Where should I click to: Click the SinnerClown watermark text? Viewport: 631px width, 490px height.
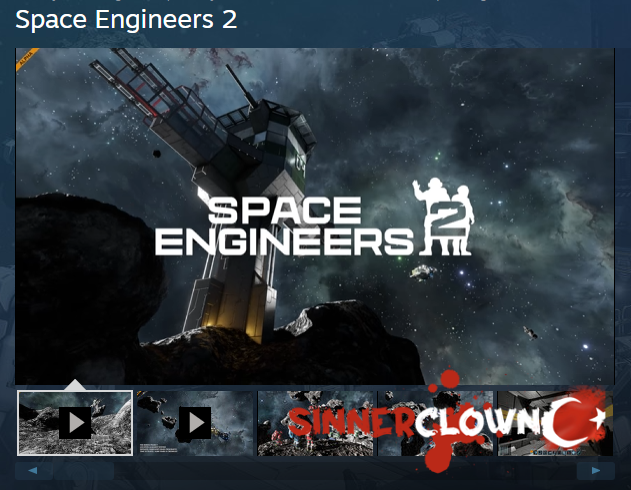pos(415,423)
